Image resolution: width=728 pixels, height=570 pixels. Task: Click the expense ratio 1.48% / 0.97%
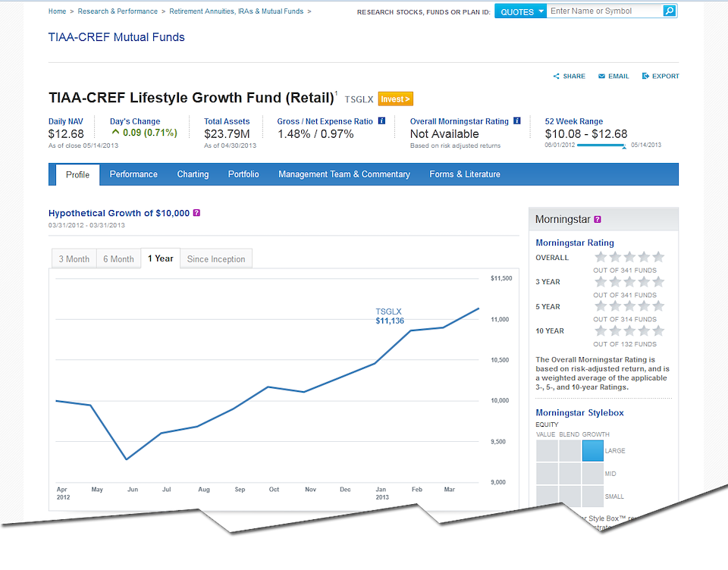[x=315, y=134]
